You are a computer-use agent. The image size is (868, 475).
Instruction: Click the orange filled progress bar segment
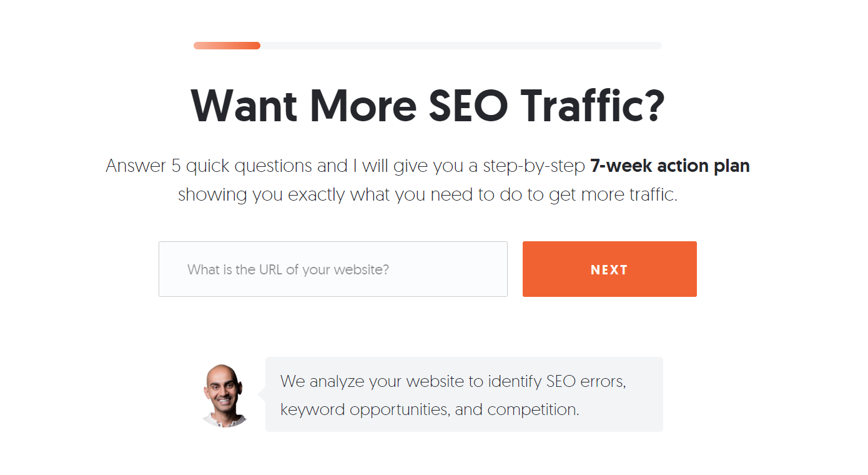pos(227,46)
